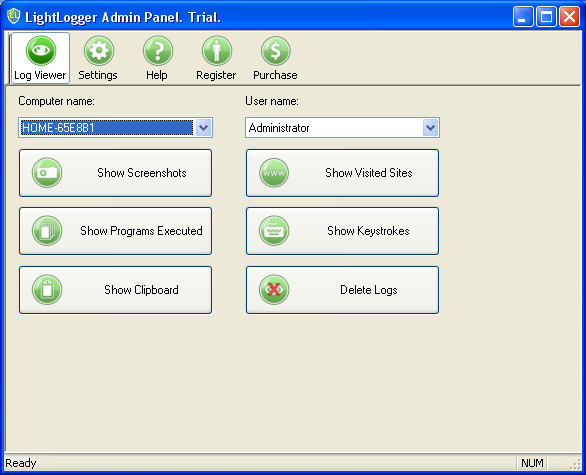Screen dimensions: 586x475
Task: Click the LightLogger shield title bar icon
Action: pos(13,16)
